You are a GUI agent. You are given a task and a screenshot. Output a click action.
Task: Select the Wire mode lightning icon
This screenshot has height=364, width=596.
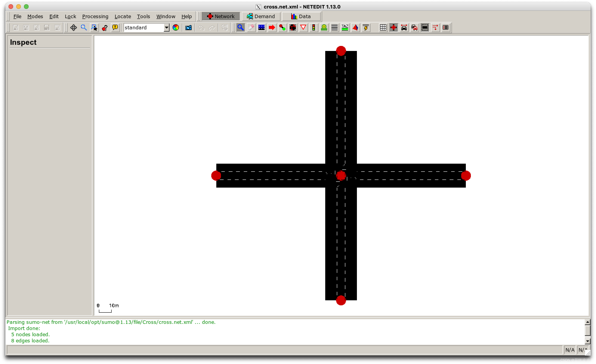(366, 28)
